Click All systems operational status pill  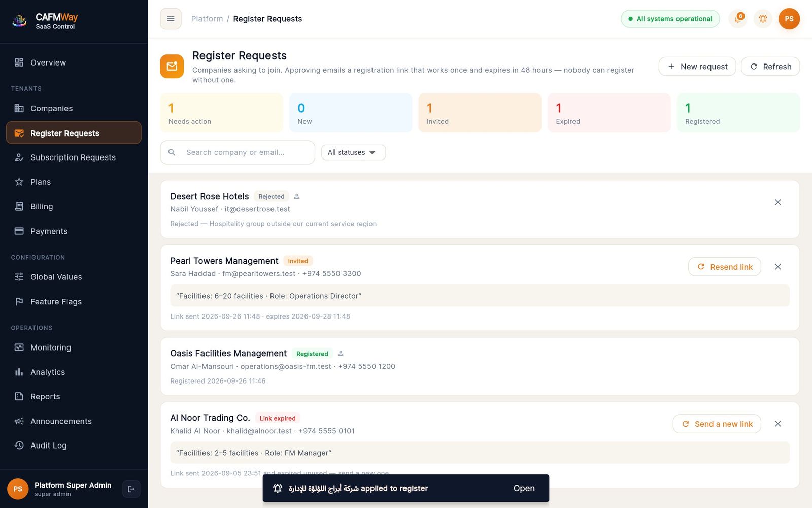pos(670,19)
